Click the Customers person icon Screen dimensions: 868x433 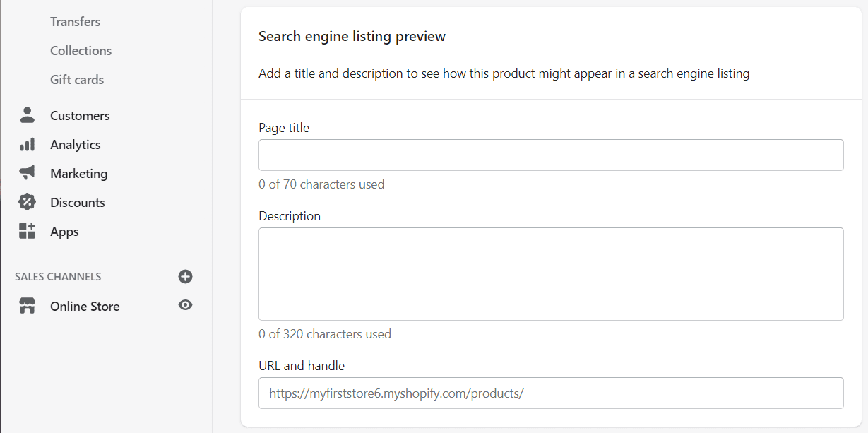coord(27,115)
